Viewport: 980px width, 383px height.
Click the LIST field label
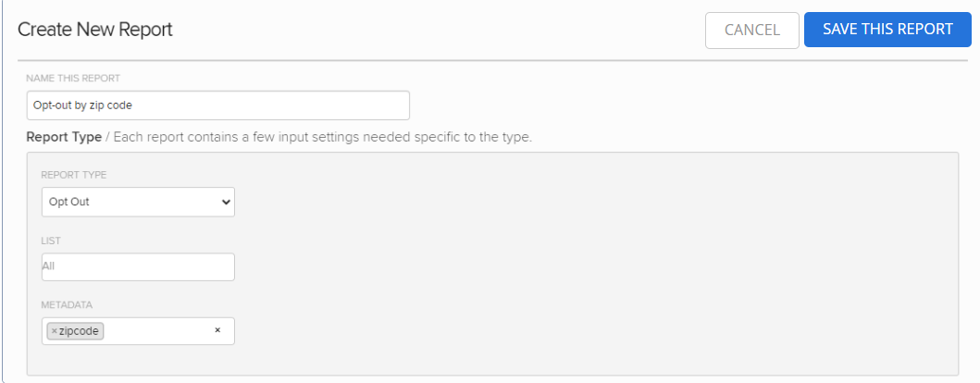(51, 241)
